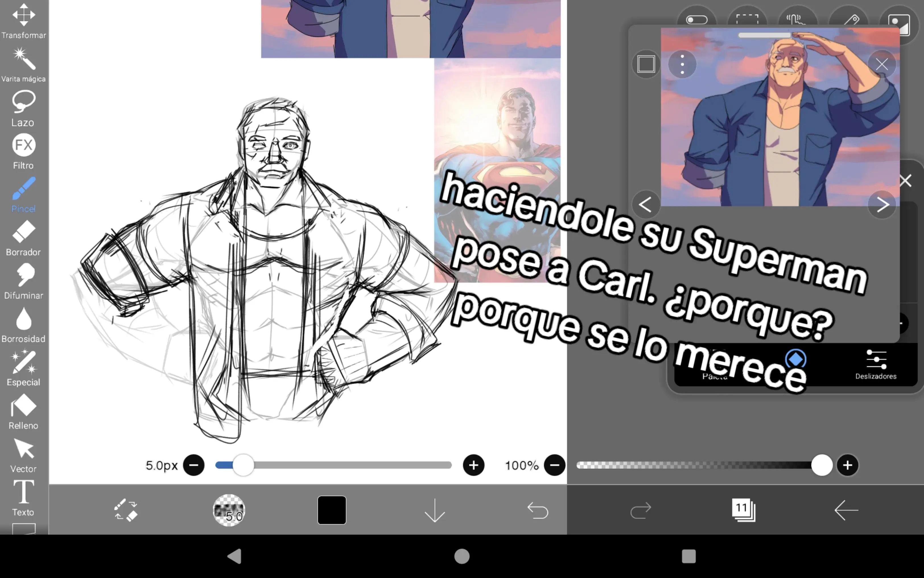924x578 pixels.
Task: Close the color panel behind the reference window
Action: pyautogui.click(x=905, y=180)
